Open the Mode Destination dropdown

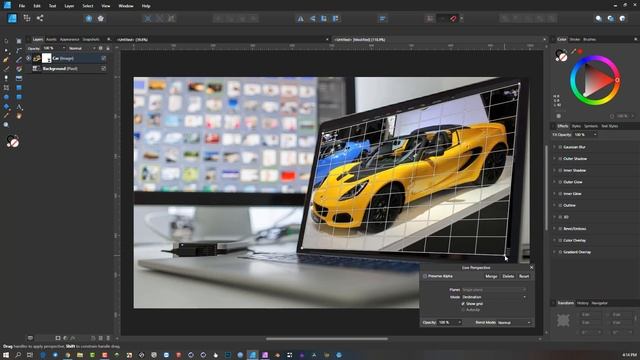(494, 297)
